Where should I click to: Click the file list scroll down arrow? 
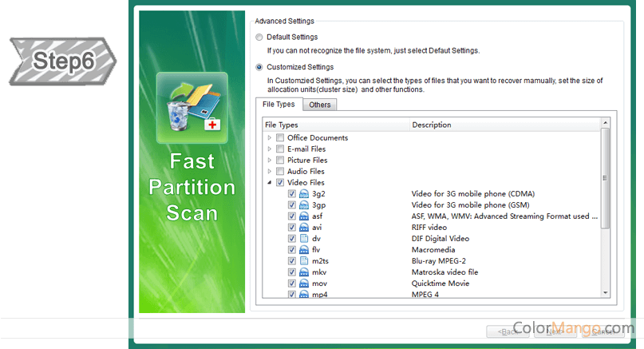(x=605, y=293)
